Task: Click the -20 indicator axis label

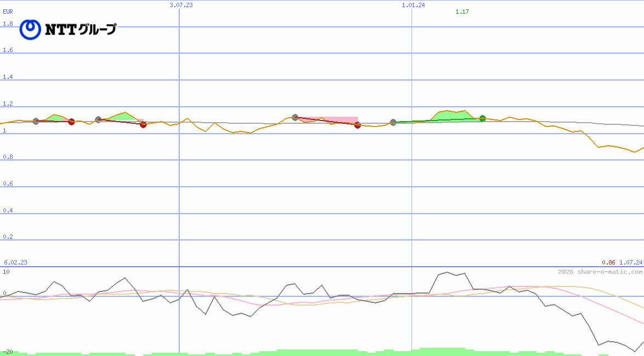Action: point(8,351)
